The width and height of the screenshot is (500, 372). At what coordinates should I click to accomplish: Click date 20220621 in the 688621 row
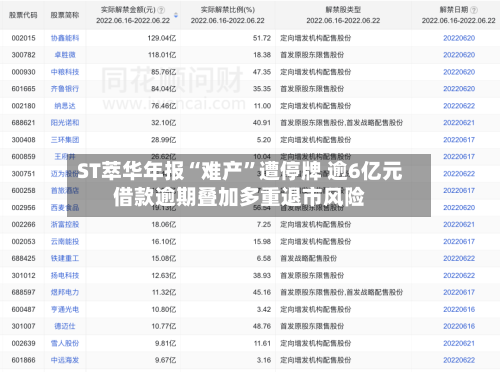pos(459,123)
